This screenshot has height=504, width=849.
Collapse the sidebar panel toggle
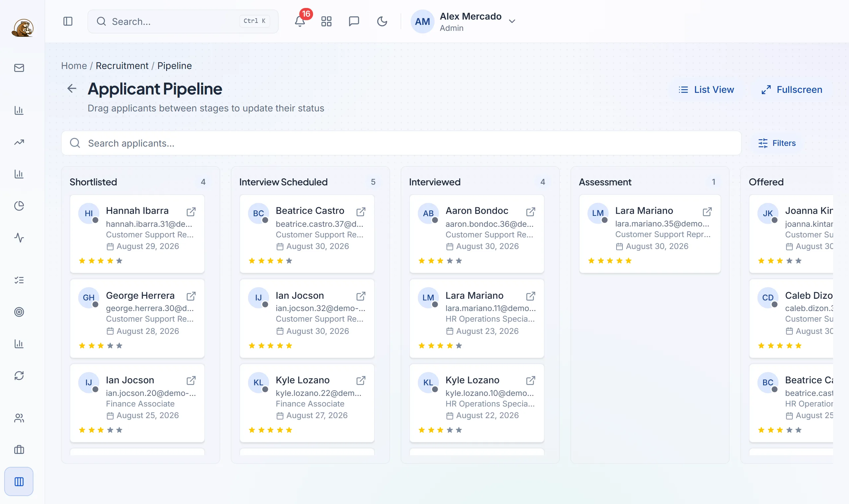[68, 22]
